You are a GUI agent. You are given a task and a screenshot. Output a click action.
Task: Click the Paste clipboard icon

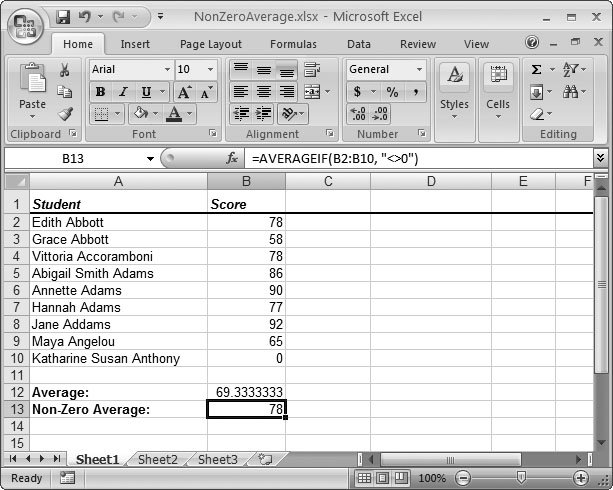point(32,78)
